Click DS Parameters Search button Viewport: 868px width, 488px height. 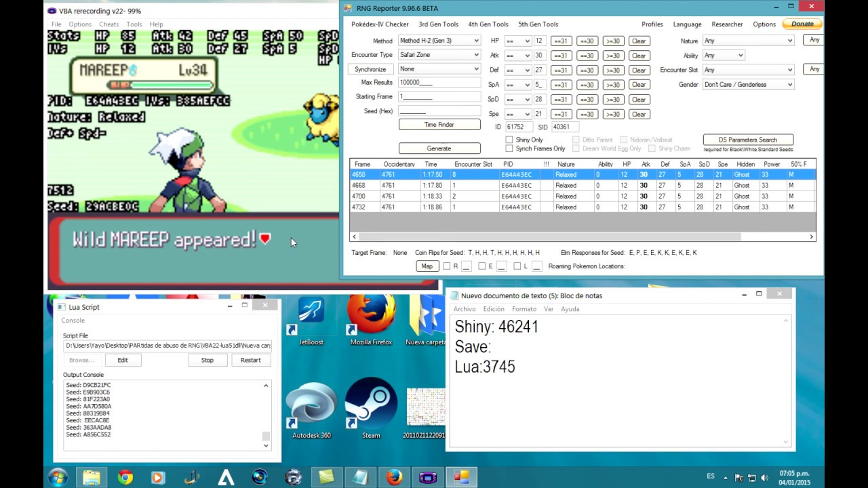coord(748,140)
